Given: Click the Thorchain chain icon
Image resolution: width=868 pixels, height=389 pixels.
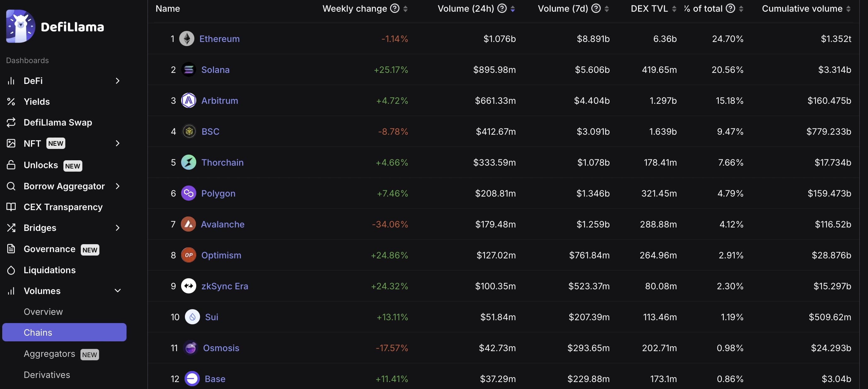Looking at the screenshot, I should (189, 162).
